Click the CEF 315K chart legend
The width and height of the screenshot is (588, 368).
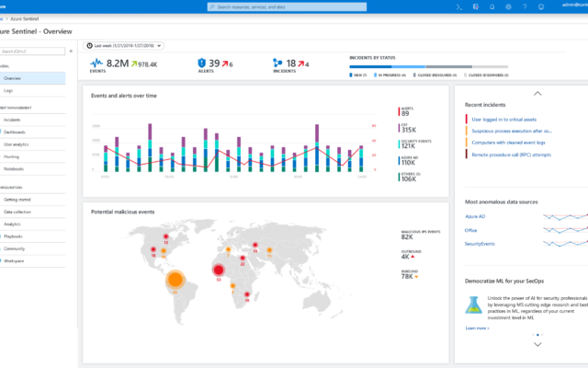point(407,128)
